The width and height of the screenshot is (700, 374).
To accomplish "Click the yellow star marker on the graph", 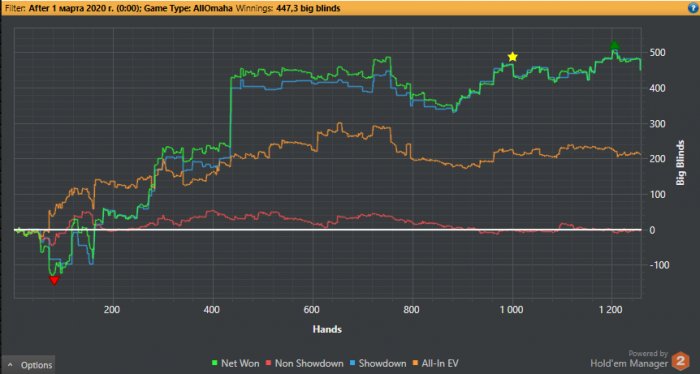I will tap(512, 57).
